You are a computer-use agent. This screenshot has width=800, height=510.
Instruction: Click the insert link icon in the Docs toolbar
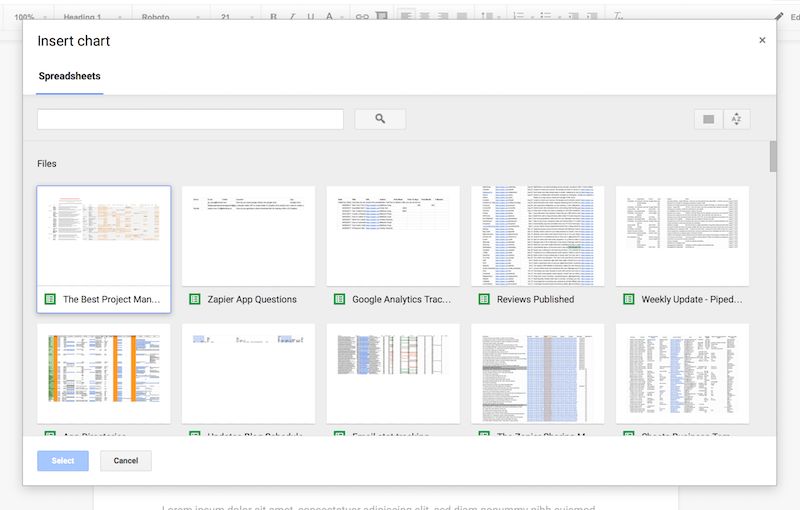tap(362, 17)
